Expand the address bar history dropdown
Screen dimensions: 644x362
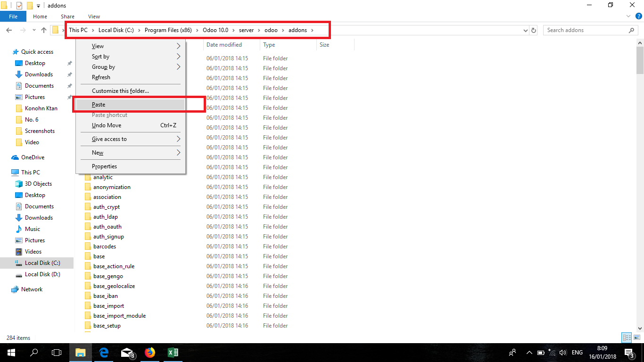[x=526, y=30]
